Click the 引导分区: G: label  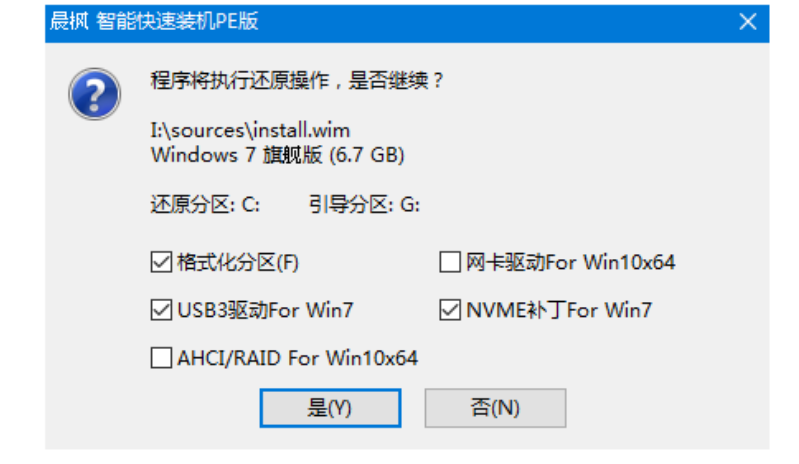point(364,205)
